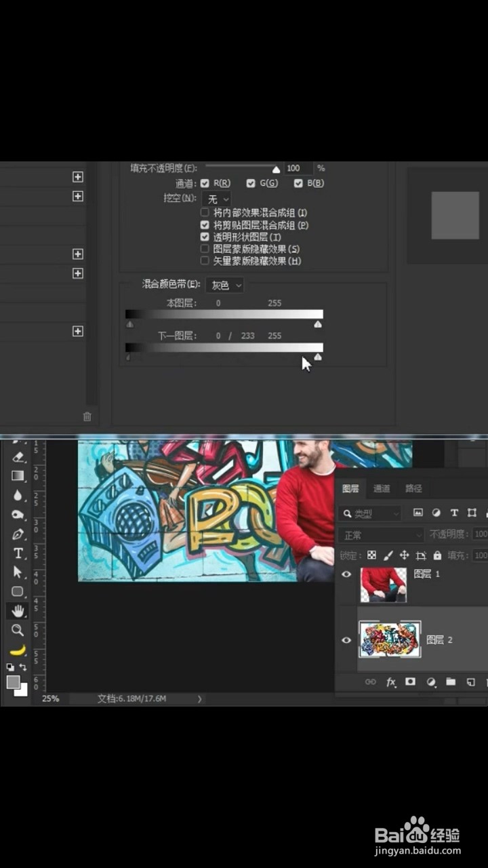
Task: Toggle the B(B) channel checkbox
Action: pyautogui.click(x=298, y=183)
